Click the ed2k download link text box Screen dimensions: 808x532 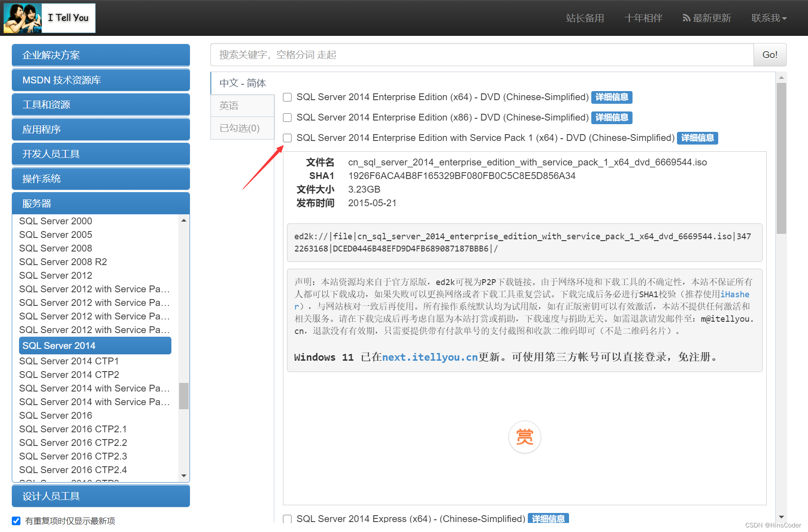tap(525, 242)
